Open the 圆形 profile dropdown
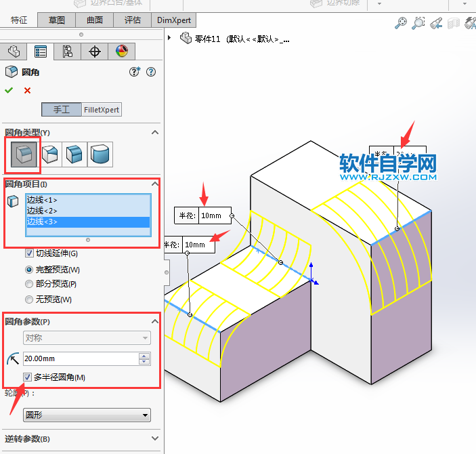 pyautogui.click(x=87, y=415)
